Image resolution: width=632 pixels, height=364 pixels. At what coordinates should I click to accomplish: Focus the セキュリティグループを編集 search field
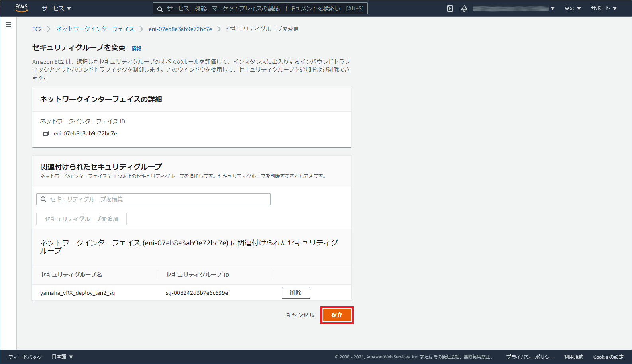click(x=153, y=199)
